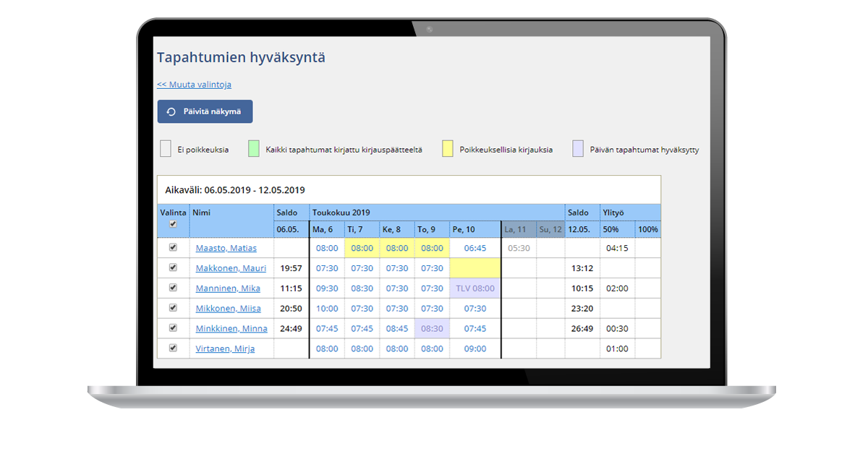The width and height of the screenshot is (868, 454).
Task: Toggle the checkbox for Virtanen, Mirja
Action: pyautogui.click(x=173, y=348)
